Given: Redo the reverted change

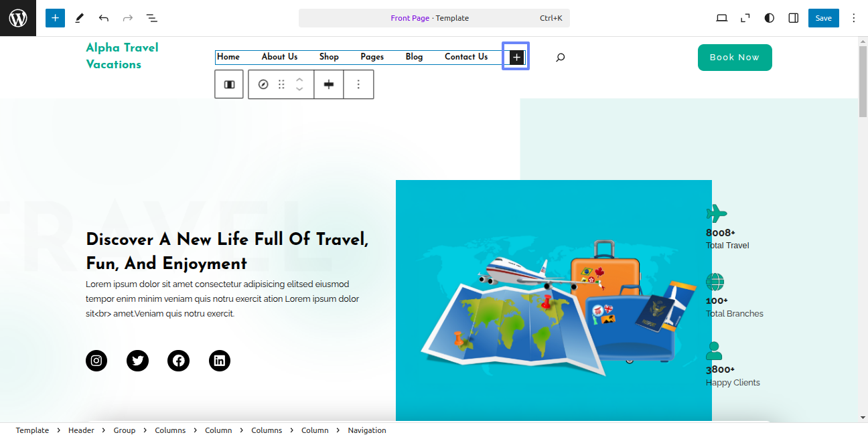Looking at the screenshot, I should (127, 18).
